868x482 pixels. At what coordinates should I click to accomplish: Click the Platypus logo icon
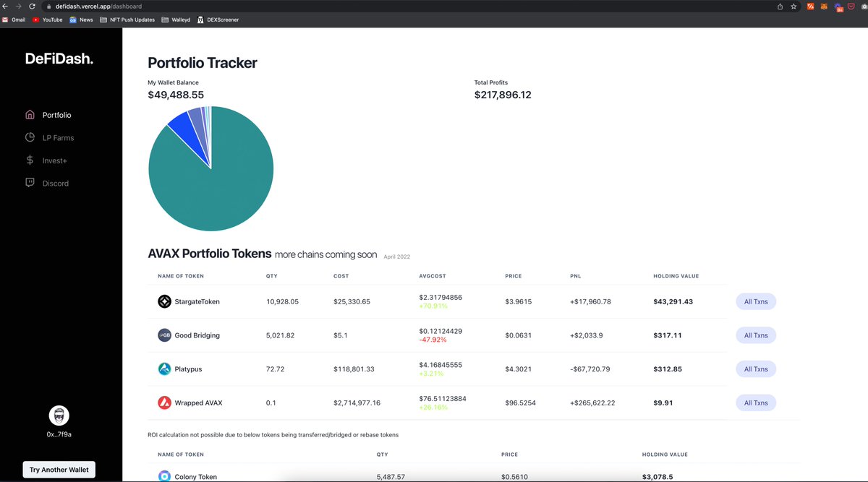coord(164,369)
